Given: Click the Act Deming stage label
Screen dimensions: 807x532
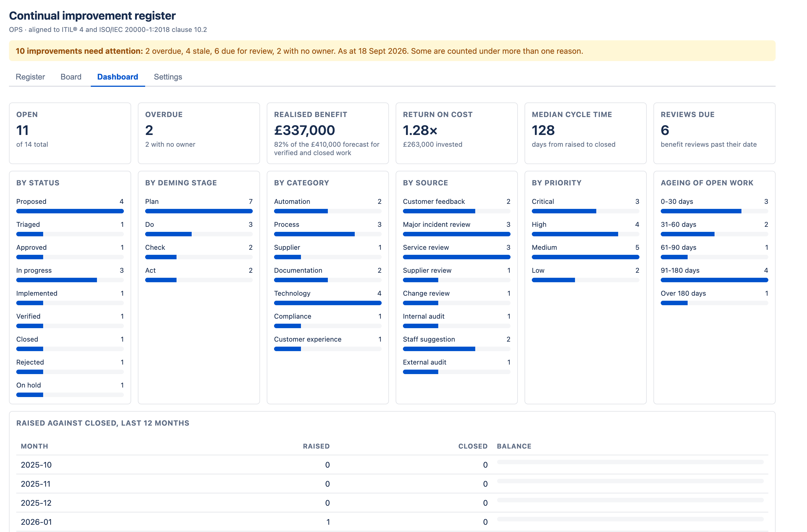Looking at the screenshot, I should pyautogui.click(x=150, y=270).
